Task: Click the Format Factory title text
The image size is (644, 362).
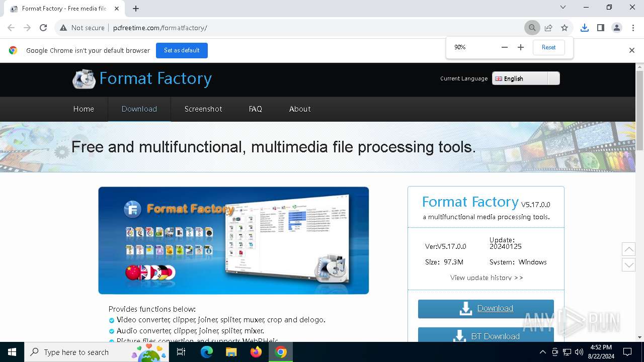Action: tap(155, 78)
